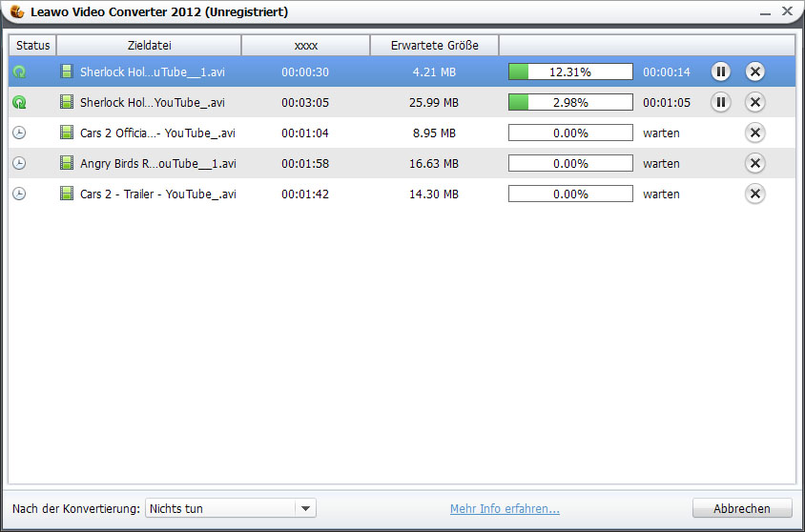Image resolution: width=805 pixels, height=532 pixels.
Task: Click progress bar of Angry Birds row
Action: (570, 164)
